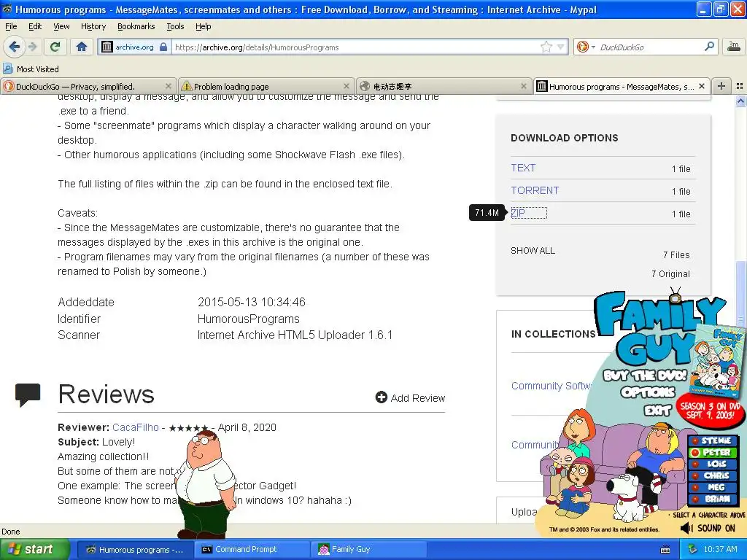Image resolution: width=747 pixels, height=560 pixels.
Task: Click into the address bar URL field
Action: coord(355,47)
